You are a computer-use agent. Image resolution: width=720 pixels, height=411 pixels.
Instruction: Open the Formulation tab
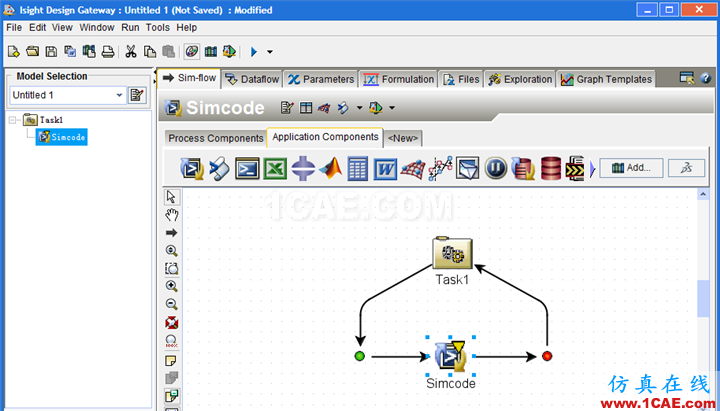point(398,79)
